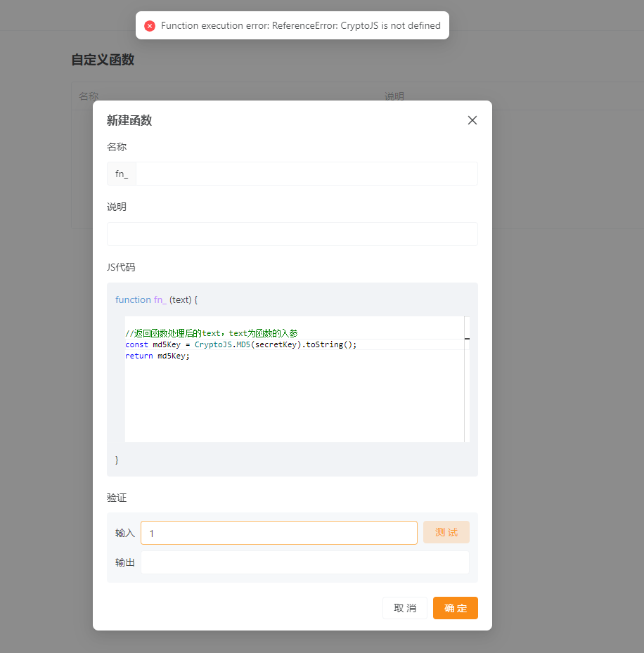The height and width of the screenshot is (653, 644).
Task: Confirm creation with the 确定 button
Action: [456, 608]
